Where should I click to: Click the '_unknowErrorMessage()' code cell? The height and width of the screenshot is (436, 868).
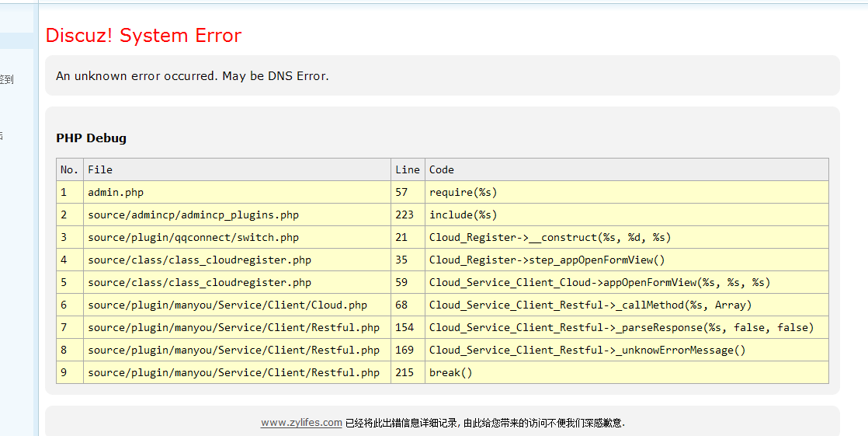(x=627, y=351)
